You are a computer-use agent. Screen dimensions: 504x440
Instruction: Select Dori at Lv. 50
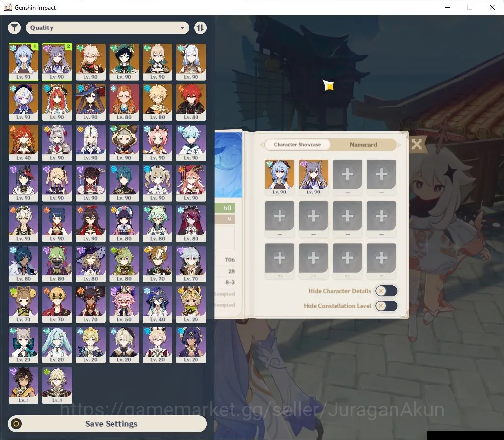[124, 304]
